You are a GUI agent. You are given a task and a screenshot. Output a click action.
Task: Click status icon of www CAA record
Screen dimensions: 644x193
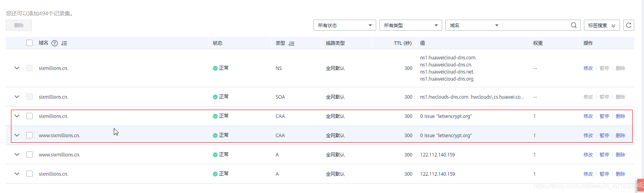pyautogui.click(x=215, y=136)
